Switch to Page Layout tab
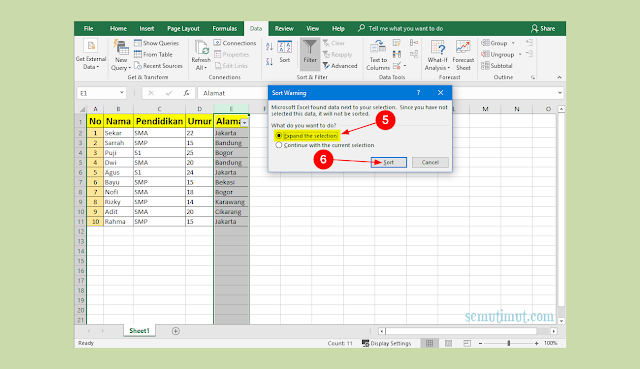Image resolution: width=640 pixels, height=369 pixels. point(183,29)
